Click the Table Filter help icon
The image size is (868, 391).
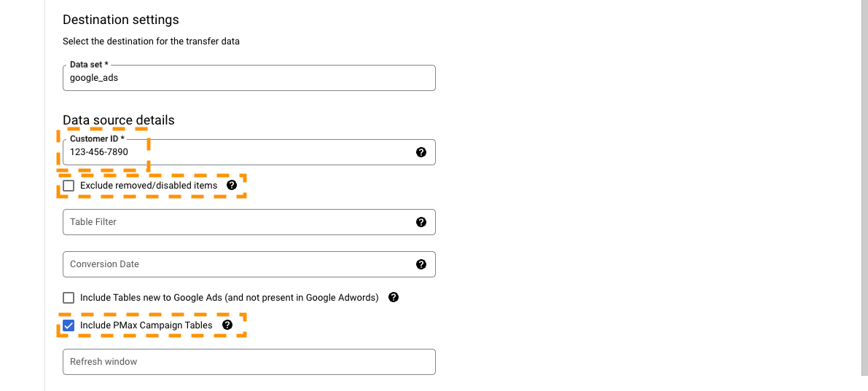point(421,222)
